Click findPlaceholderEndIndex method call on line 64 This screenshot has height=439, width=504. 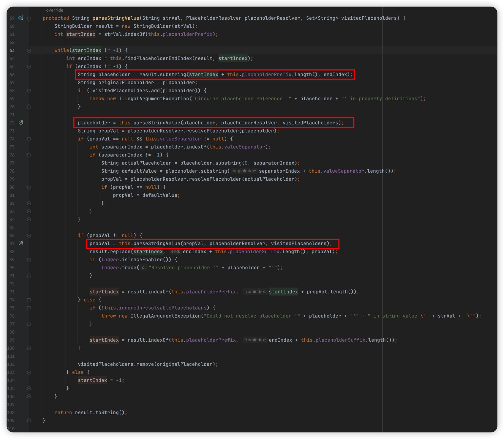[158, 58]
